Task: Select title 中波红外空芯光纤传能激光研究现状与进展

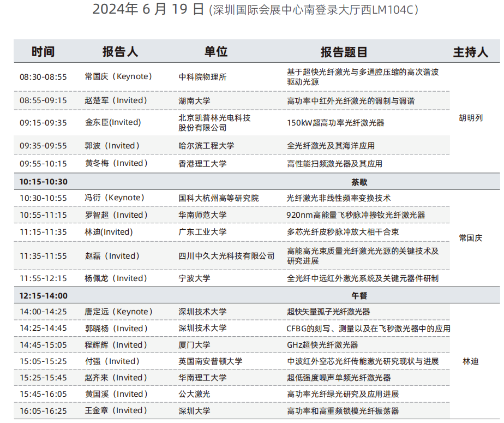Action: pos(363,361)
